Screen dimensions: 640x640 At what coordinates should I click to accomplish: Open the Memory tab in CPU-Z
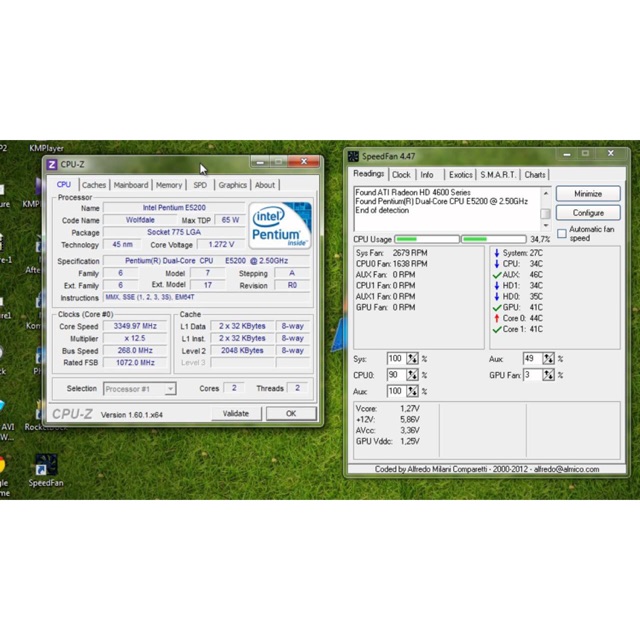pyautogui.click(x=169, y=185)
